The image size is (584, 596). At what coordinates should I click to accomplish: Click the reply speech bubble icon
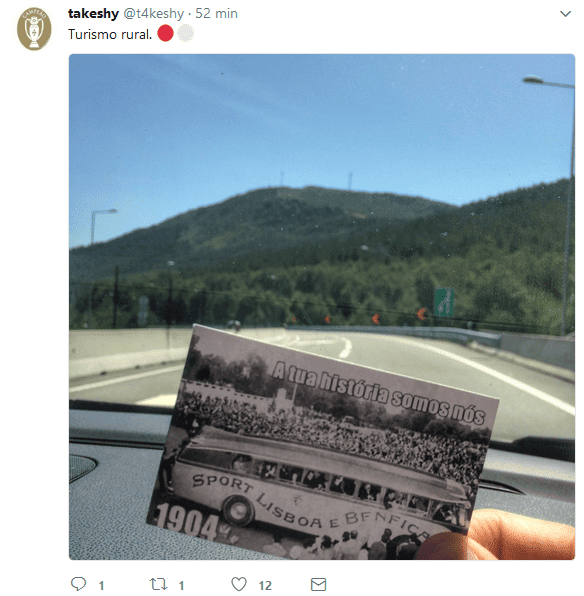79,583
